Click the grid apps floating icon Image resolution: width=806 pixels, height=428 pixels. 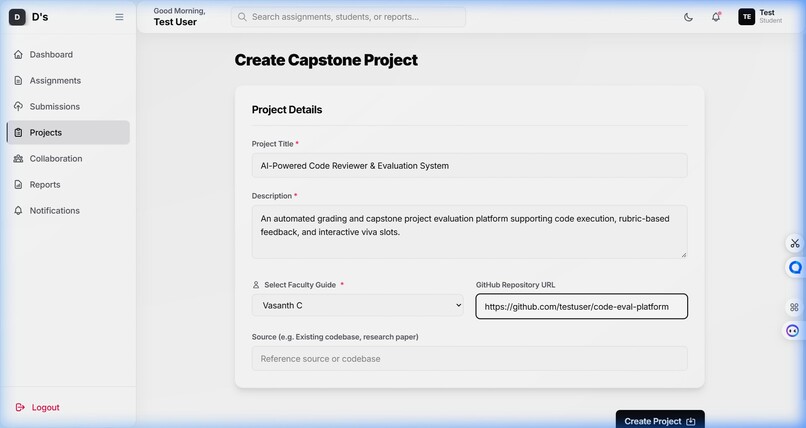pyautogui.click(x=794, y=307)
